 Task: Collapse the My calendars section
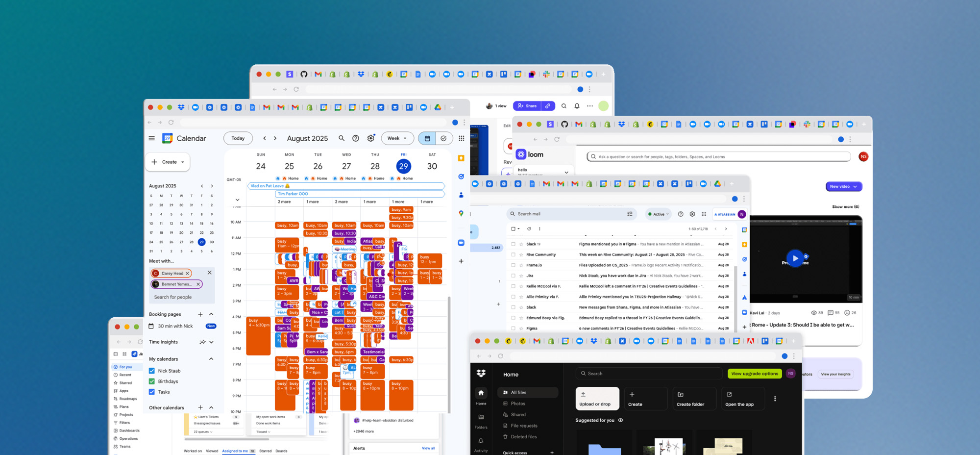211,359
